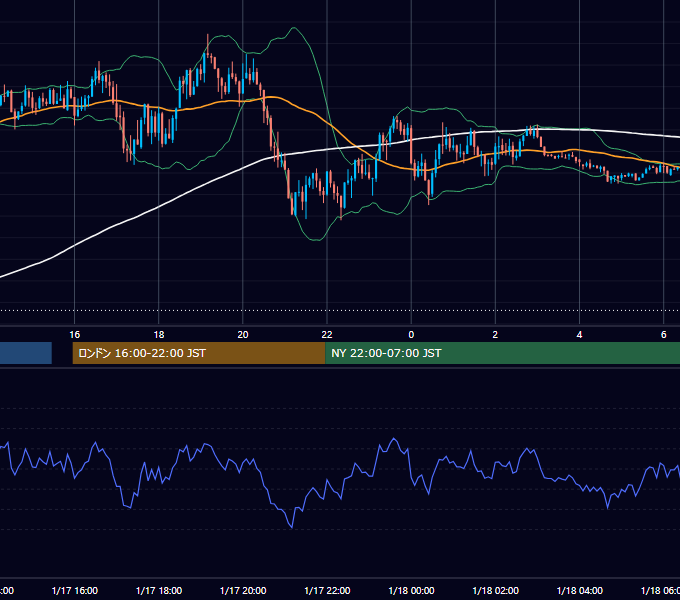The height and width of the screenshot is (600, 680).
Task: Select the 1/18 02:00 time label
Action: pos(495,590)
